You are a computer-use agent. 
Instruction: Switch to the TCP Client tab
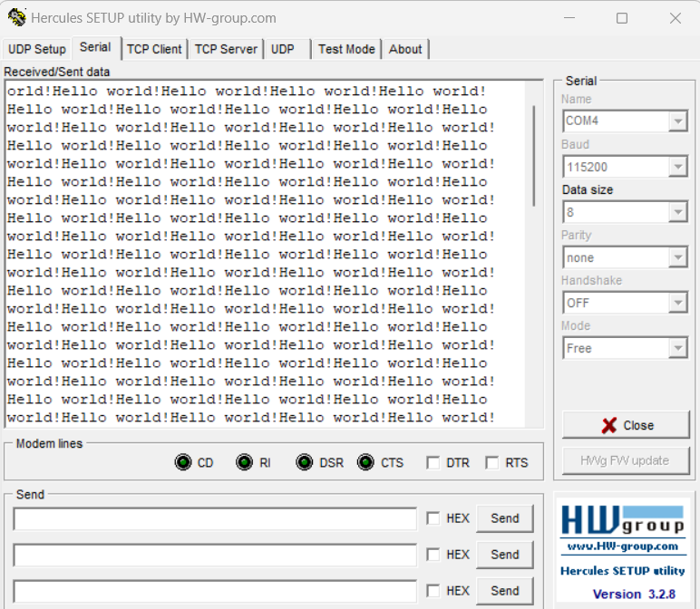[x=154, y=49]
